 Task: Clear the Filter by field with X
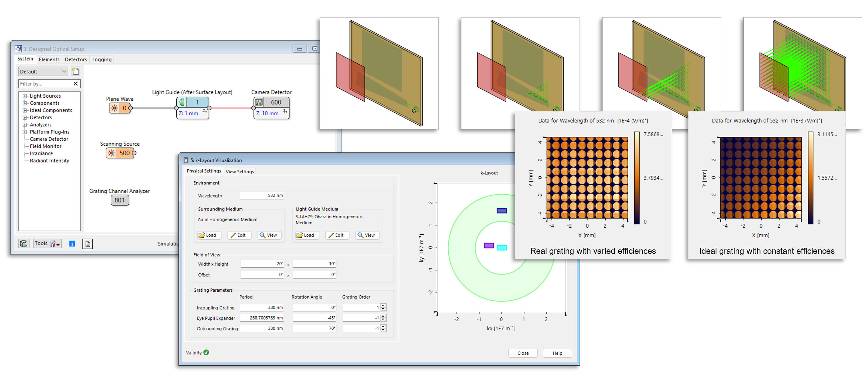75,84
